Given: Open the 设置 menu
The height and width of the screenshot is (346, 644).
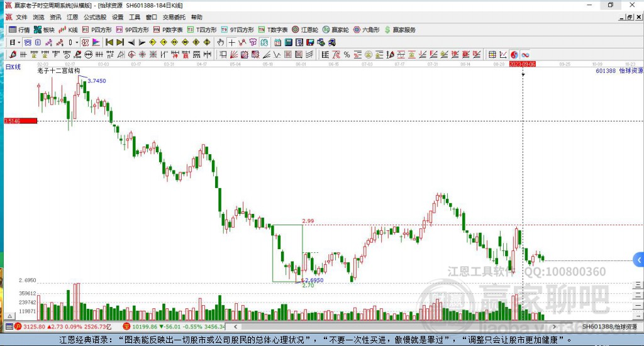Looking at the screenshot, I should coord(118,17).
